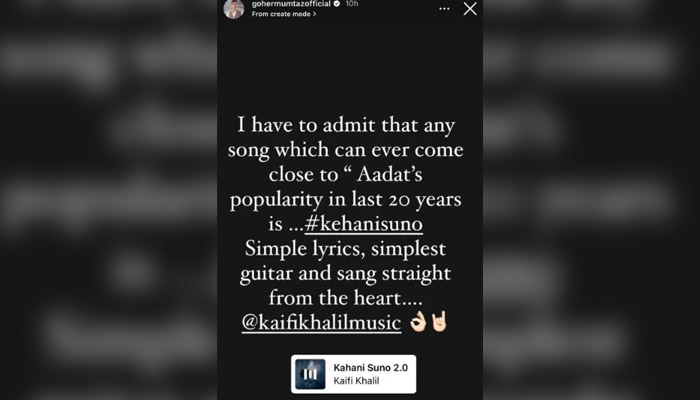Expand the chevron after 'From create mode'
700x400 pixels.
pos(314,16)
